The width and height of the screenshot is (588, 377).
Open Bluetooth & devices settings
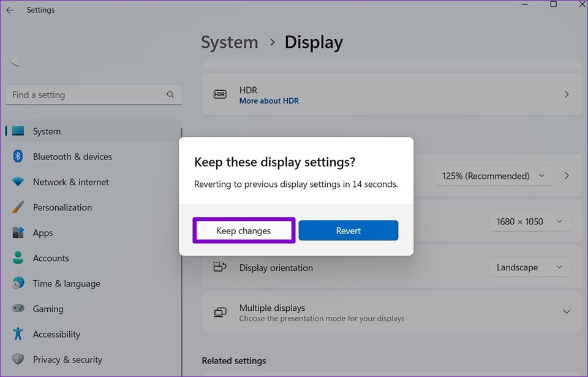tap(18, 156)
